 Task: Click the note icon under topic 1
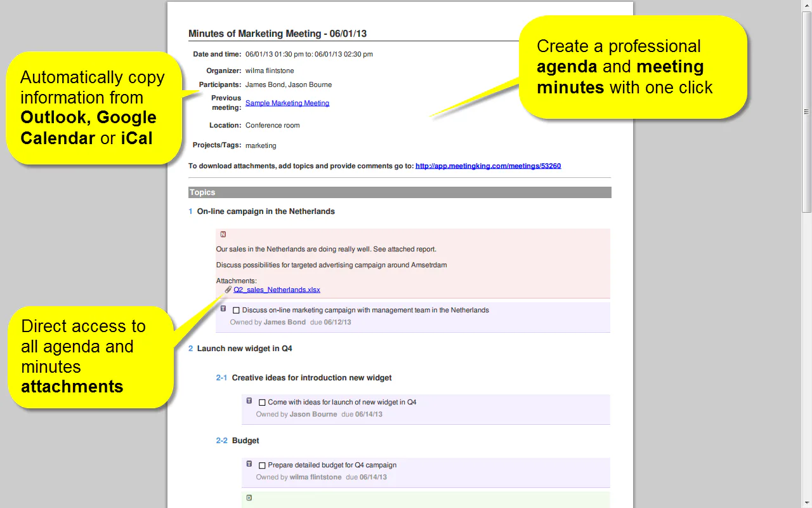223,234
